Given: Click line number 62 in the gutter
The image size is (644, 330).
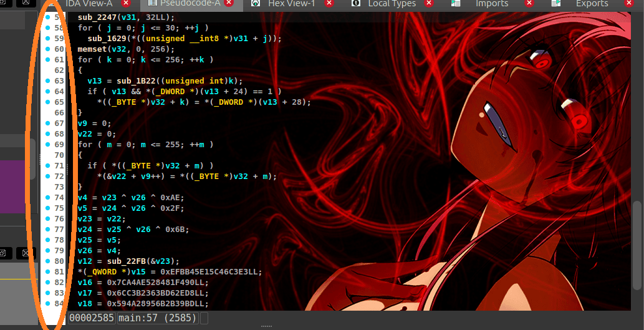Looking at the screenshot, I should point(59,70).
